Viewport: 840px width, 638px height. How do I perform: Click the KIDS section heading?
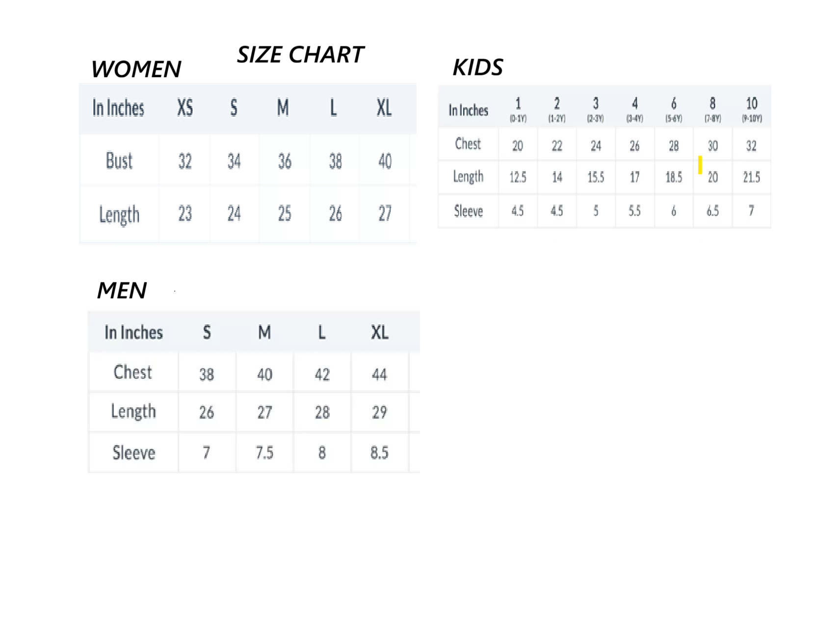pos(477,67)
